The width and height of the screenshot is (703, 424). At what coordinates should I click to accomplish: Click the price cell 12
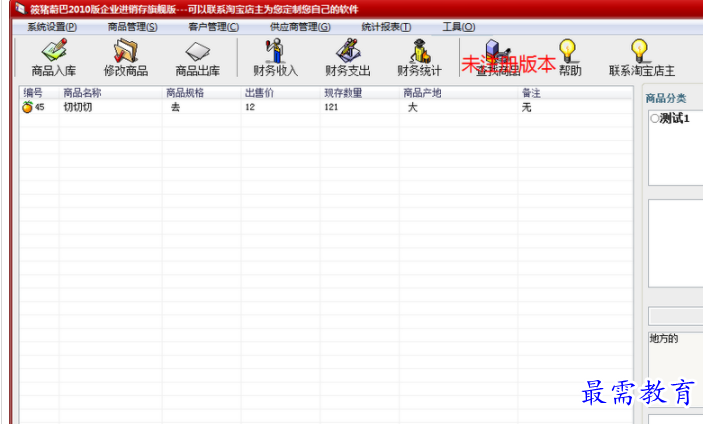pyautogui.click(x=250, y=107)
